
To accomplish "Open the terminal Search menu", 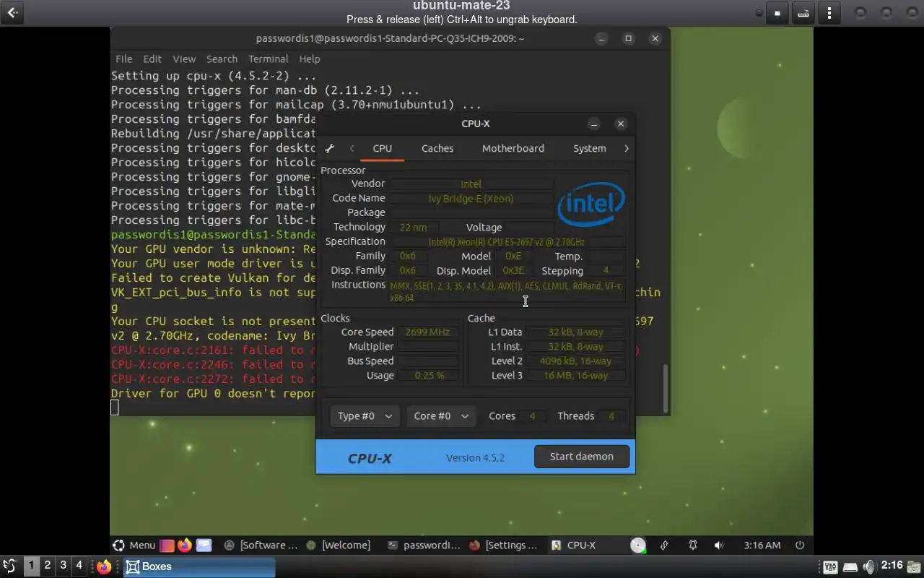I will [x=222, y=59].
